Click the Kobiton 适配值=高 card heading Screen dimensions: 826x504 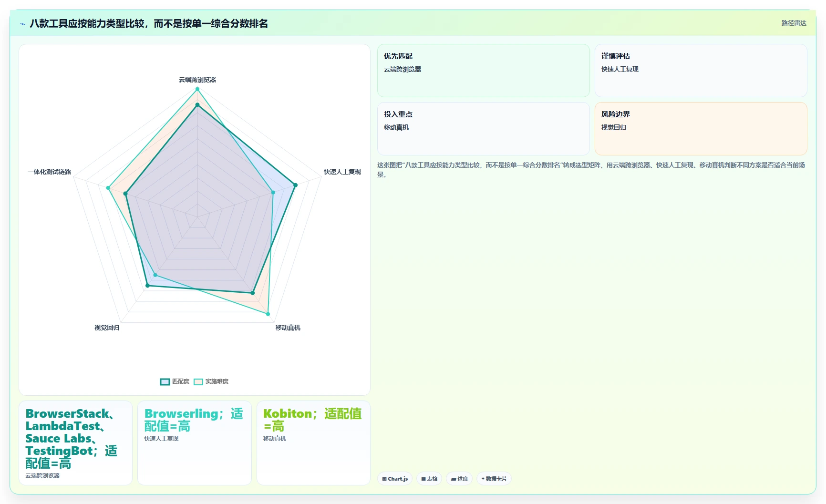(x=312, y=420)
